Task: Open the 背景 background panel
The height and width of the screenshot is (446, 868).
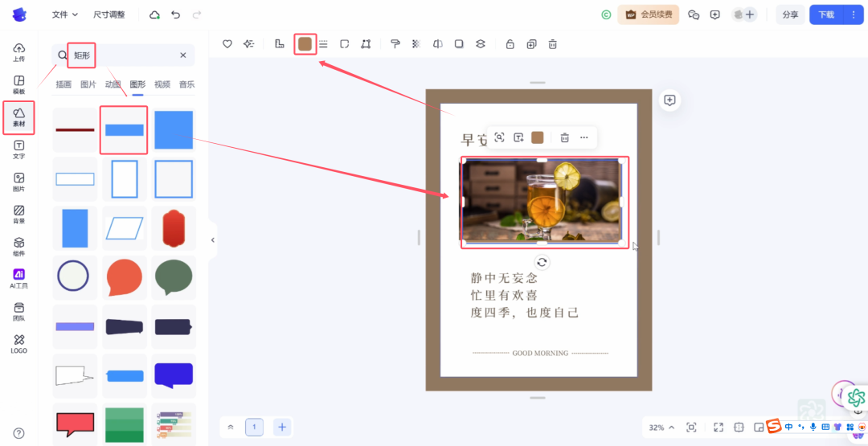Action: click(18, 215)
